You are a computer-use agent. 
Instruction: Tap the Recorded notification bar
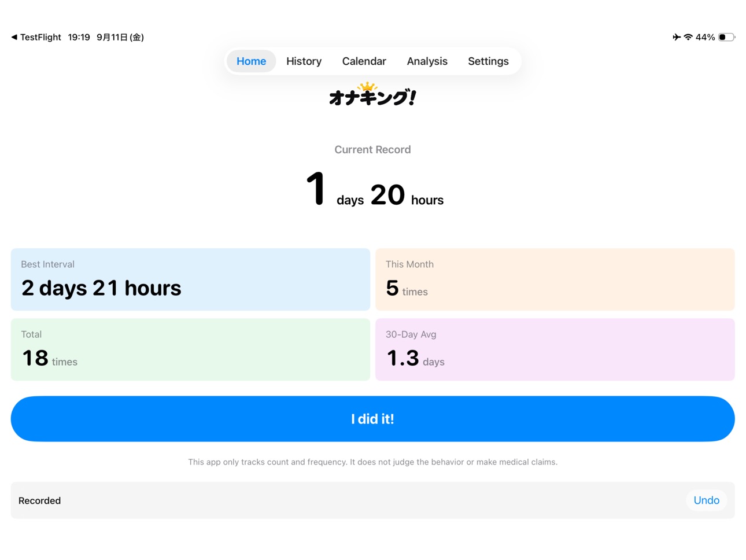pyautogui.click(x=372, y=500)
